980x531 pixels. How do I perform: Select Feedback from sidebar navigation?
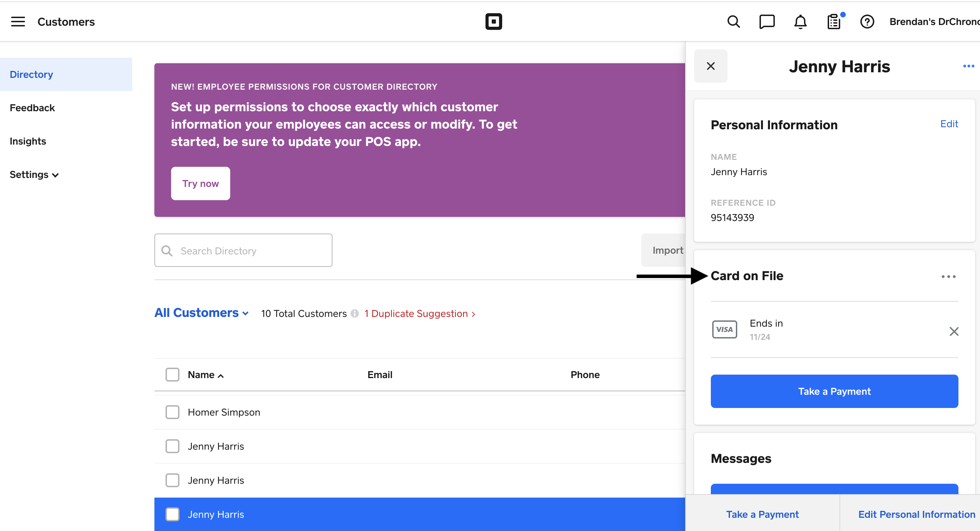[32, 107]
